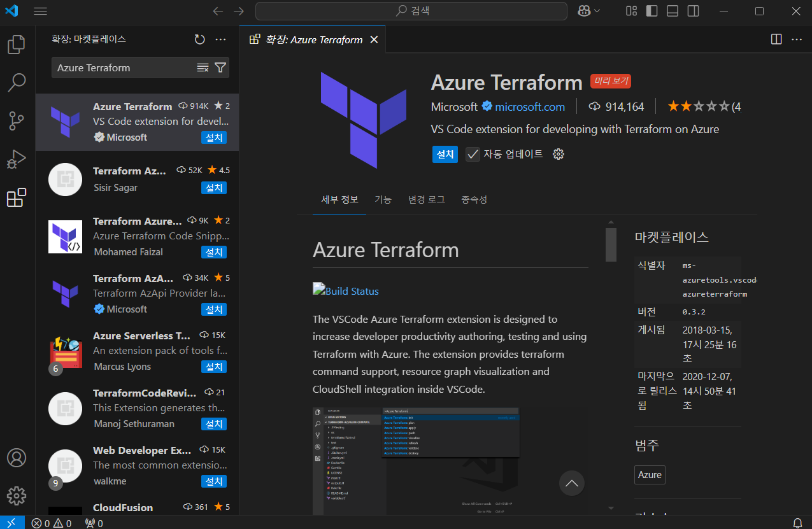Refresh the extensions marketplace list

click(200, 39)
